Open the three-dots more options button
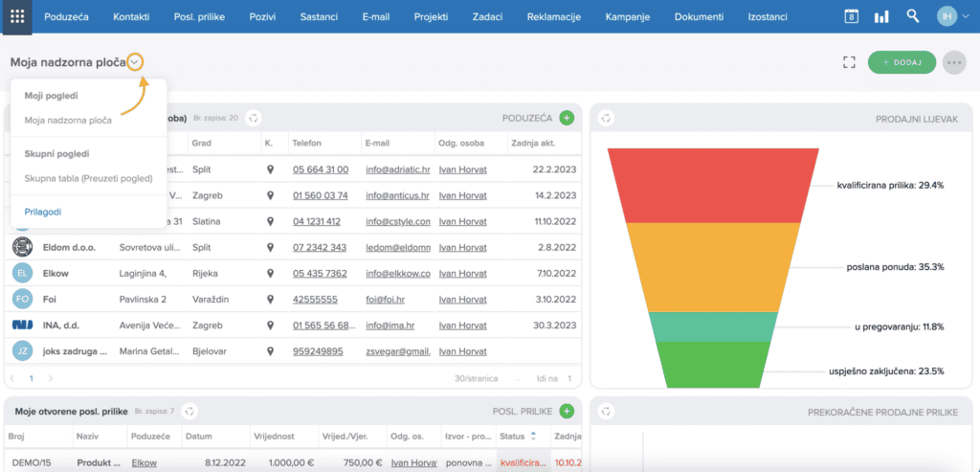This screenshot has width=980, height=472. (954, 62)
